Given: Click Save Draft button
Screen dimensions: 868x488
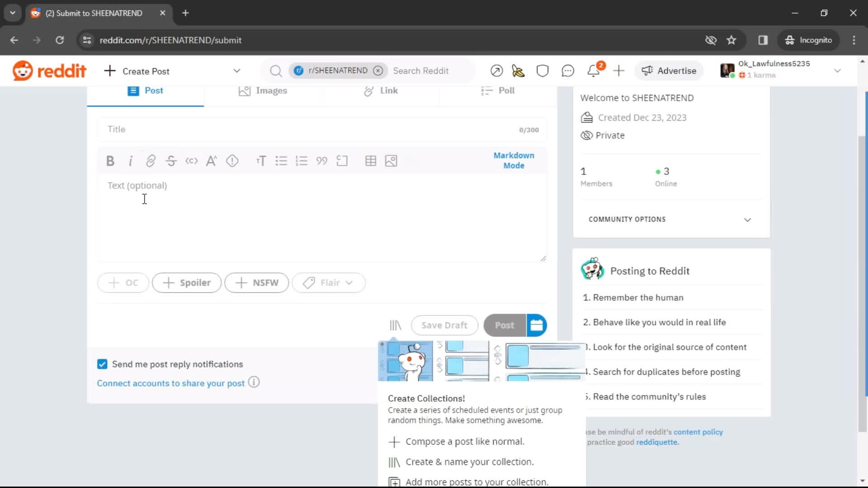Looking at the screenshot, I should pos(444,325).
